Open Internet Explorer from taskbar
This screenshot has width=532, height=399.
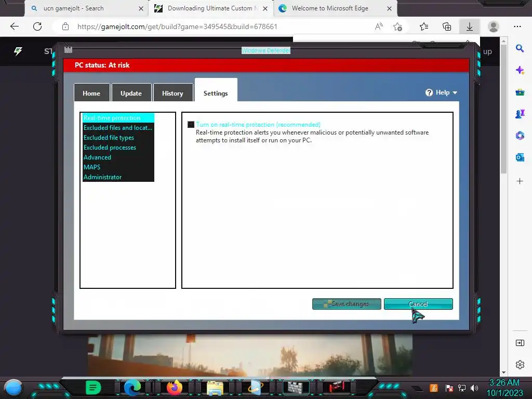pyautogui.click(x=255, y=388)
